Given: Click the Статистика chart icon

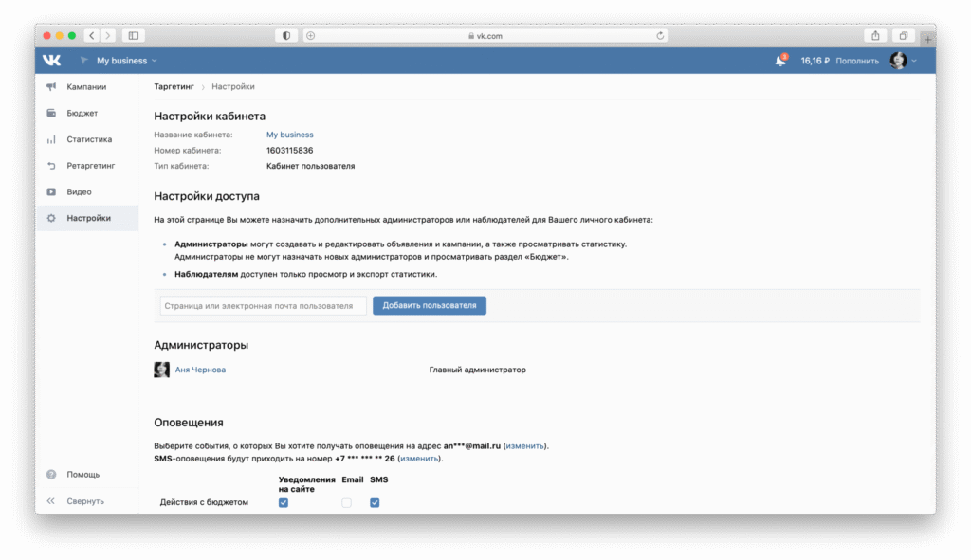Looking at the screenshot, I should tap(51, 139).
